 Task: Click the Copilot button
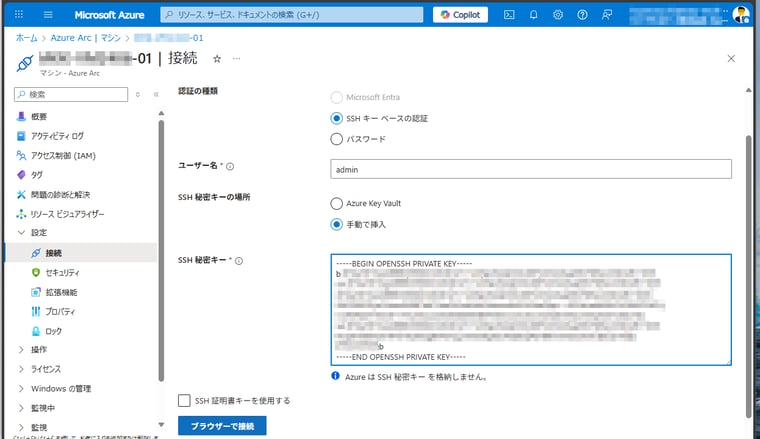pyautogui.click(x=460, y=15)
